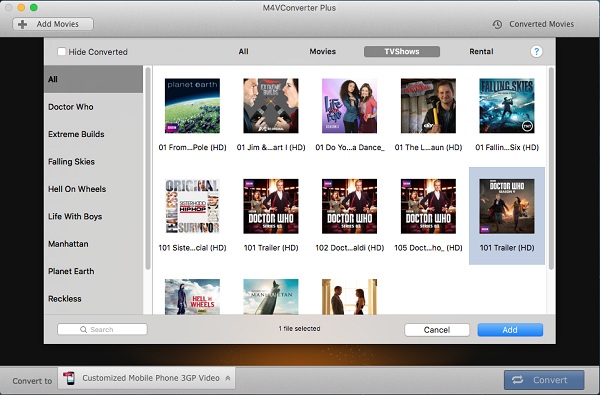The image size is (600, 395).
Task: Click the 'Convert to' label
Action: pos(32,381)
